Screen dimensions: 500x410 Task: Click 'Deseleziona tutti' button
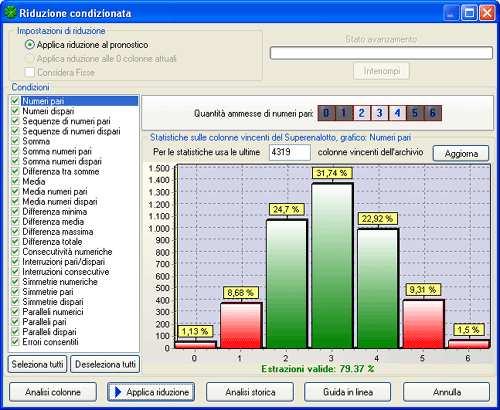coord(105,364)
